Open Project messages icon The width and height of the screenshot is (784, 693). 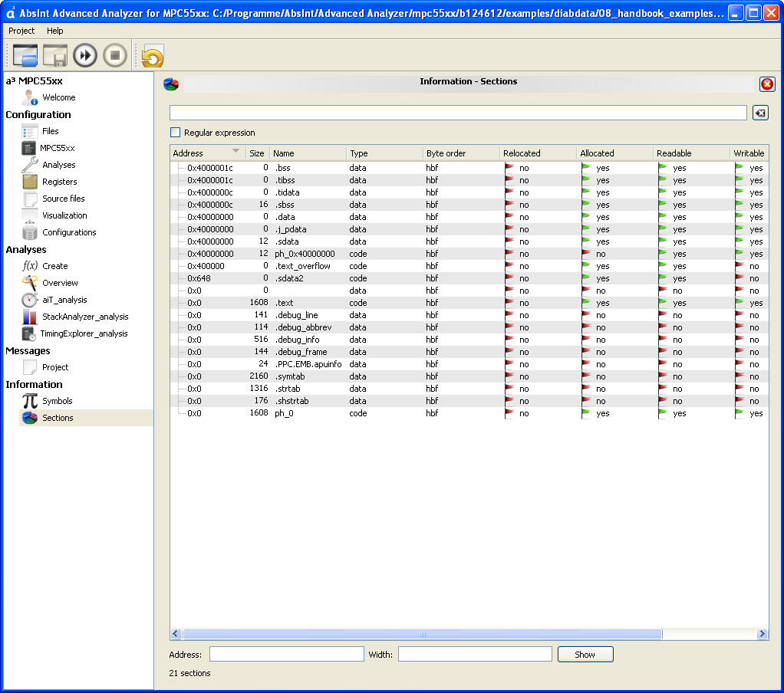[x=30, y=367]
